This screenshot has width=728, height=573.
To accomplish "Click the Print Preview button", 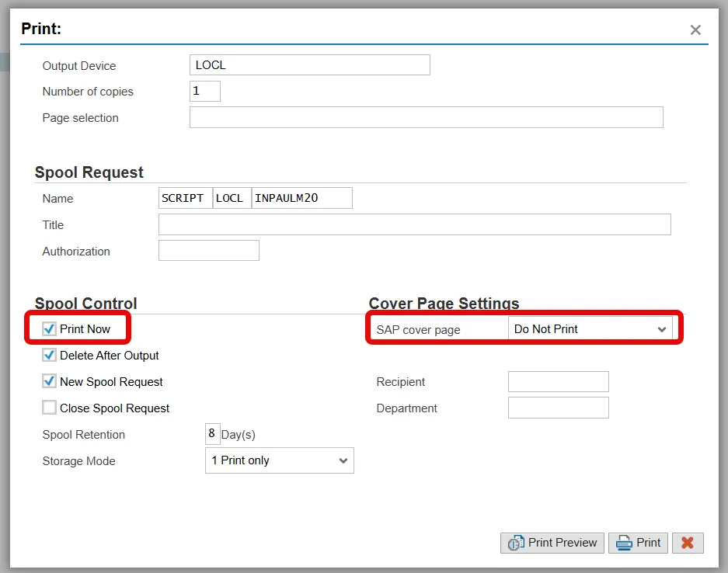I will 552,543.
